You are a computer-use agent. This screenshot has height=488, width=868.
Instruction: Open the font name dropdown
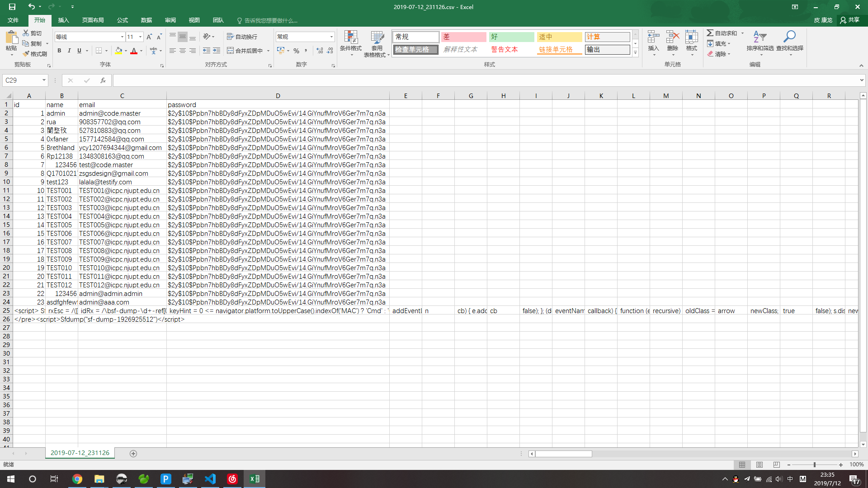[122, 37]
